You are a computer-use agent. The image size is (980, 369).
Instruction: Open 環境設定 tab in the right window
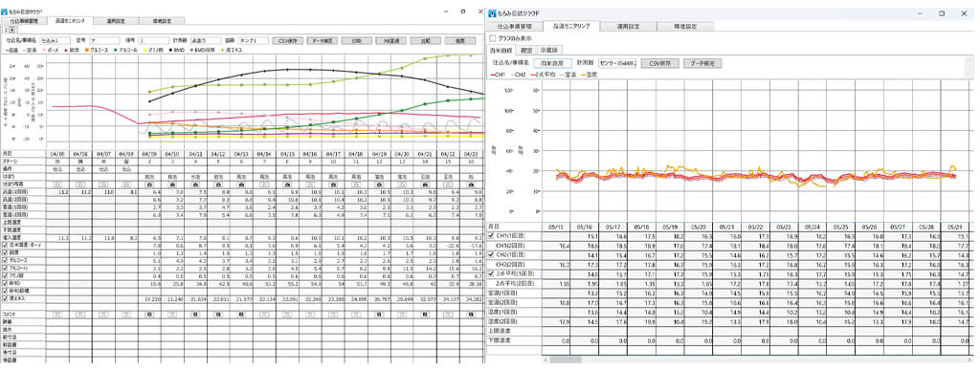(686, 26)
